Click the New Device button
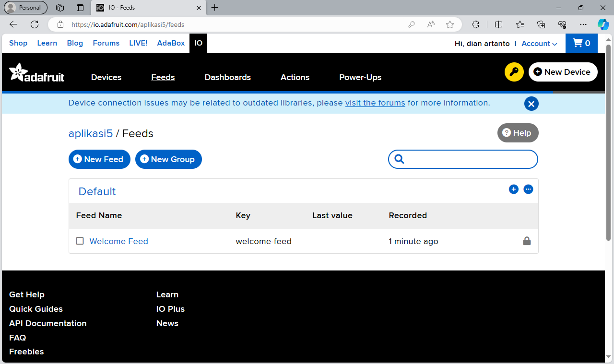The height and width of the screenshot is (364, 614). click(563, 72)
